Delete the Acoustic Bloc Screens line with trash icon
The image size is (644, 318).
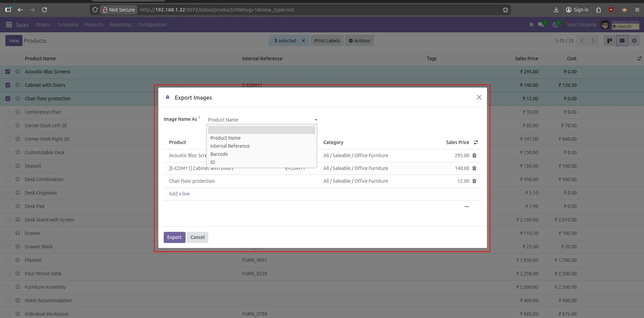pos(474,155)
